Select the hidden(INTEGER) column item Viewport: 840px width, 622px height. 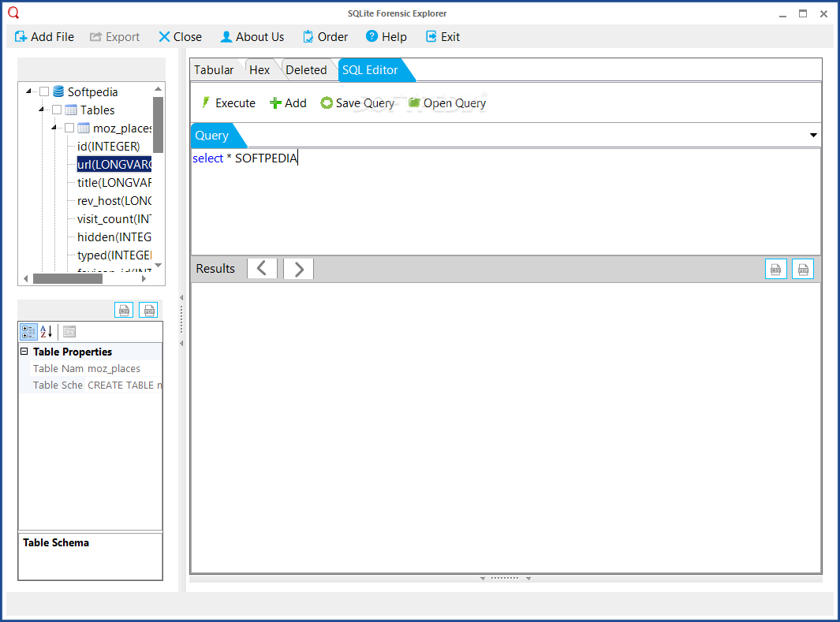click(114, 237)
